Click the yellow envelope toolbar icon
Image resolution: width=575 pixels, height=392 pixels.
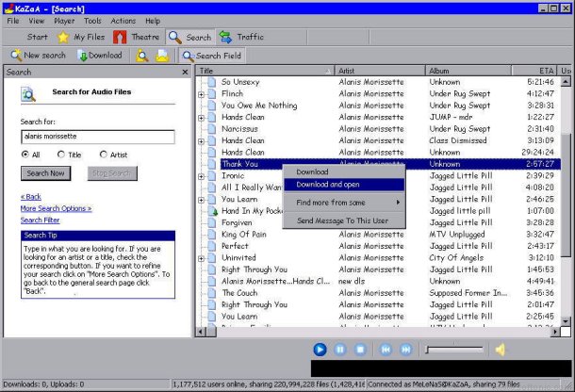click(162, 56)
